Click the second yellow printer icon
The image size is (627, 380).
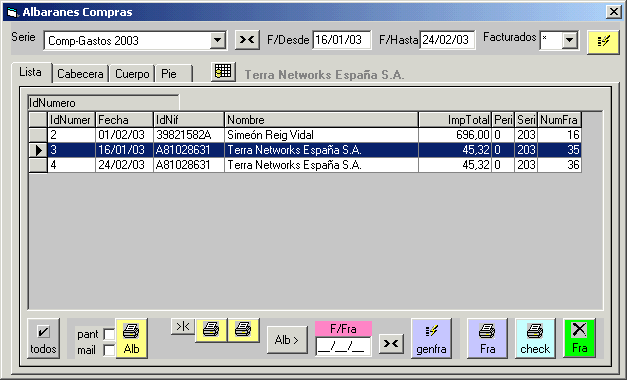(x=243, y=330)
